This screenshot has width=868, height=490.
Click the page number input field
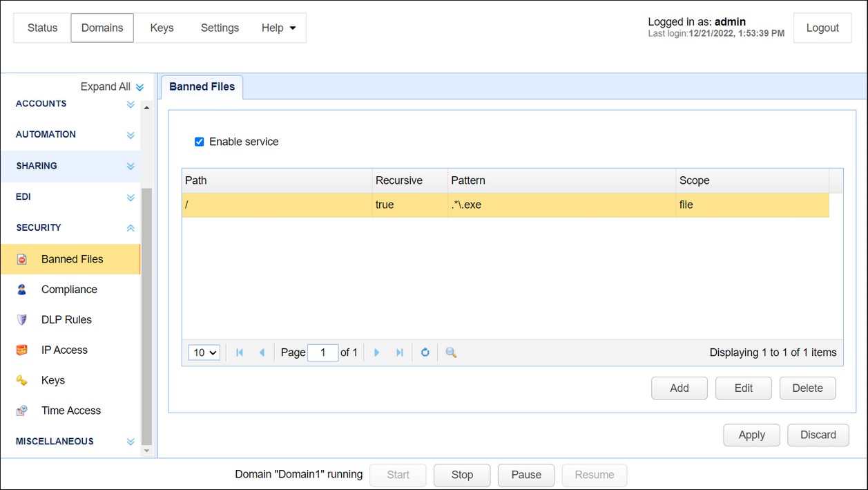coord(322,352)
